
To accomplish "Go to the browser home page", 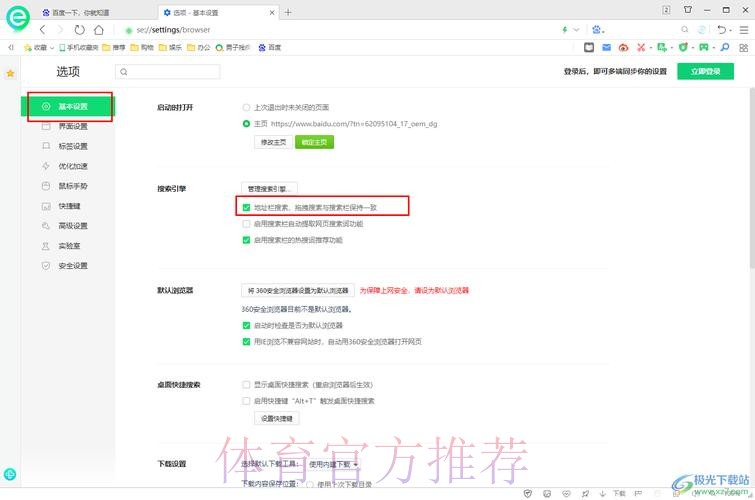I will 98,30.
